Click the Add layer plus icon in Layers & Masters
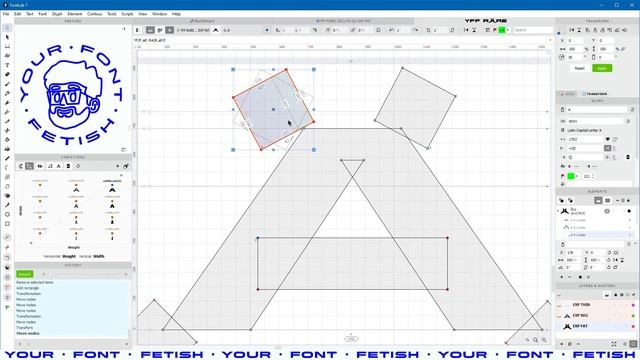 point(562,344)
